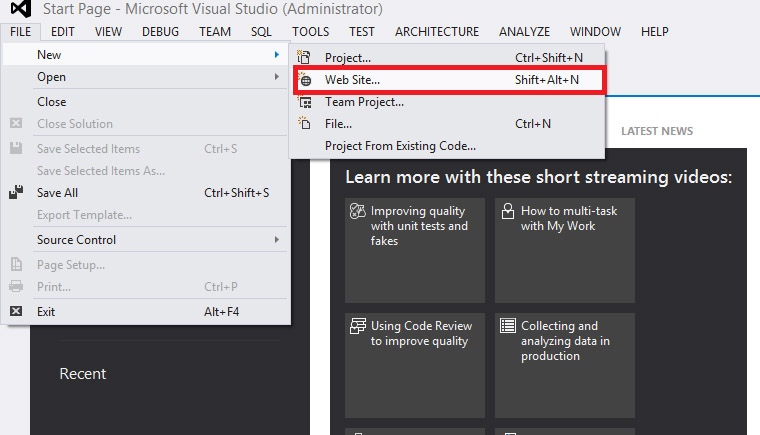This screenshot has width=760, height=435.
Task: Choose Source Control menu entry
Action: click(x=145, y=240)
